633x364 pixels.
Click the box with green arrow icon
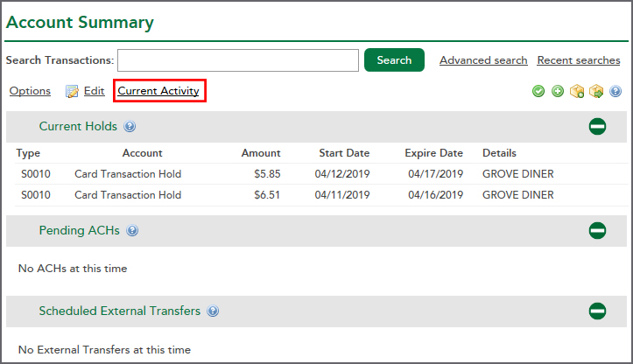596,91
